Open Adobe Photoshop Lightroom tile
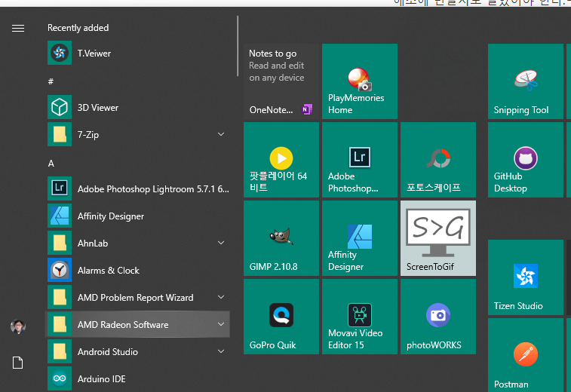571x392 pixels. coord(360,160)
